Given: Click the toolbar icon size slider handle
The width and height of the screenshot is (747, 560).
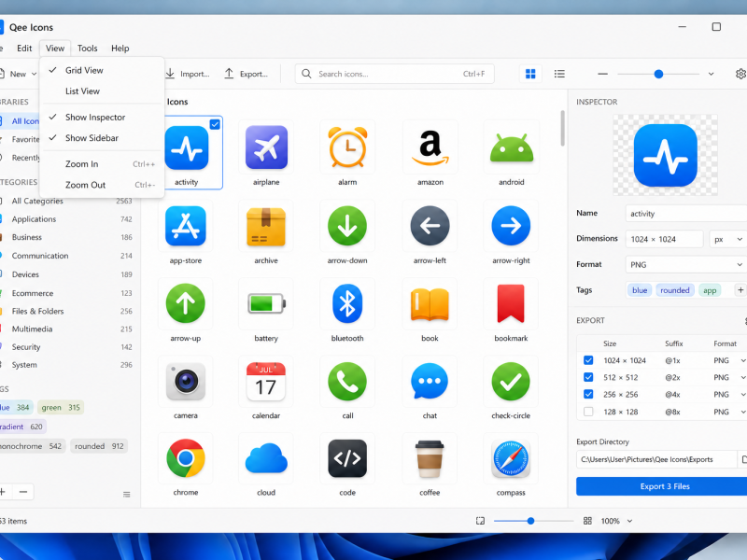Looking at the screenshot, I should click(658, 74).
